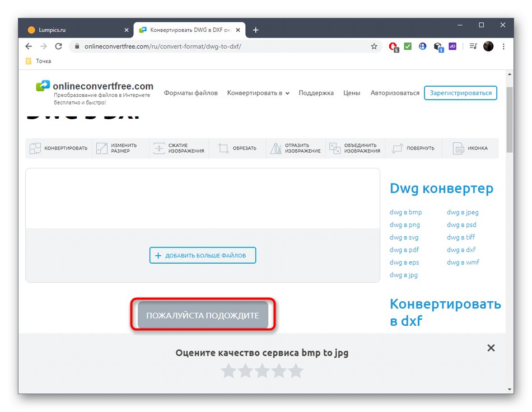
Task: Select the Конвертировать DWG в DXF tab
Action: point(189,30)
